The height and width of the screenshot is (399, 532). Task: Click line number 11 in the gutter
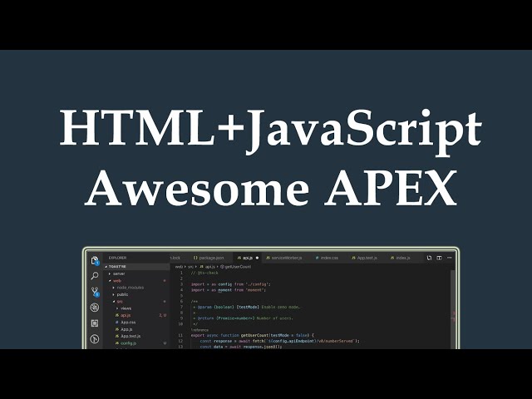tap(180, 335)
